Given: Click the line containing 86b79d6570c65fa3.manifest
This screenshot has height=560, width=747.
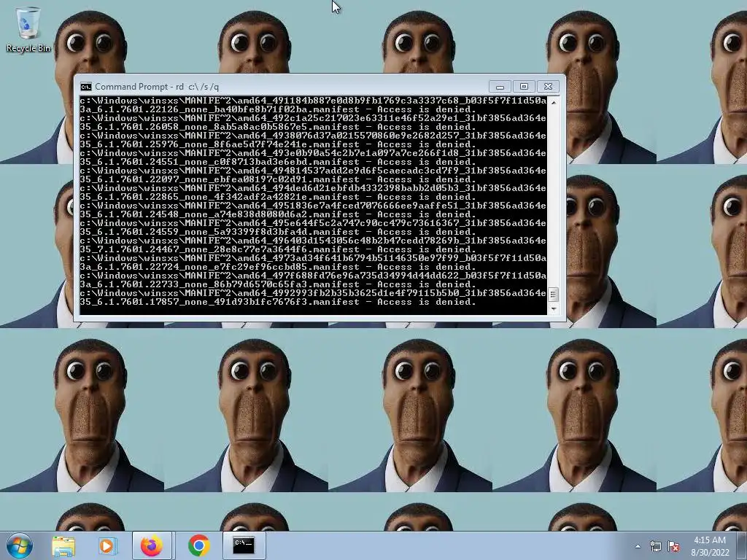Looking at the screenshot, I should coord(278,284).
